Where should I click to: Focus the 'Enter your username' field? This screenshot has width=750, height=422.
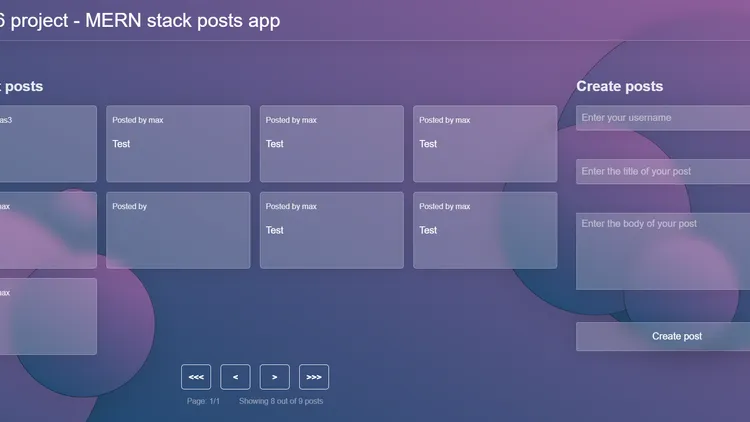click(x=662, y=118)
